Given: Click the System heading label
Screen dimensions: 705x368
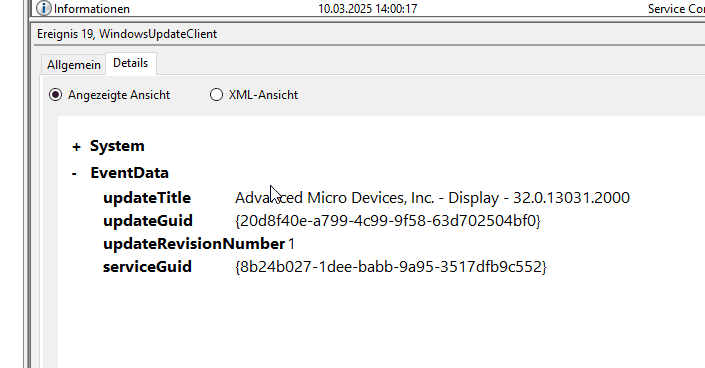Looking at the screenshot, I should coord(117,146).
